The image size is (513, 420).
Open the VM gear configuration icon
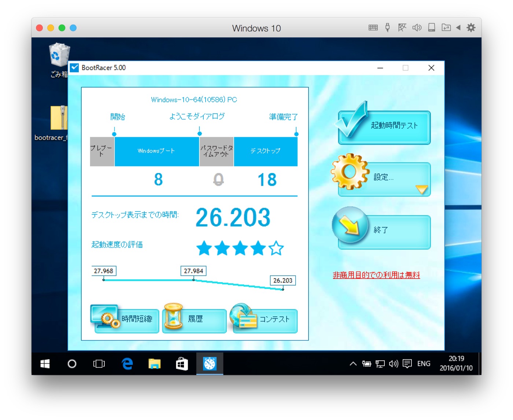(x=471, y=27)
